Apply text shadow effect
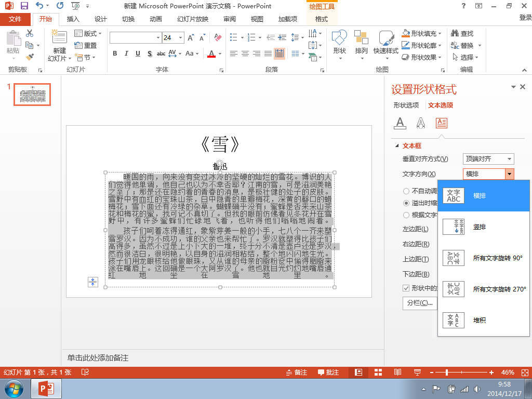This screenshot has width=532, height=399. click(150, 54)
